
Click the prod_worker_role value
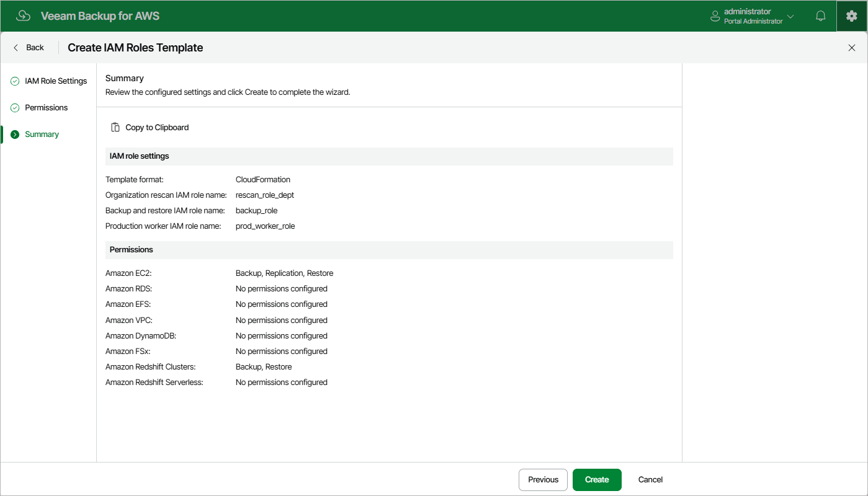265,226
